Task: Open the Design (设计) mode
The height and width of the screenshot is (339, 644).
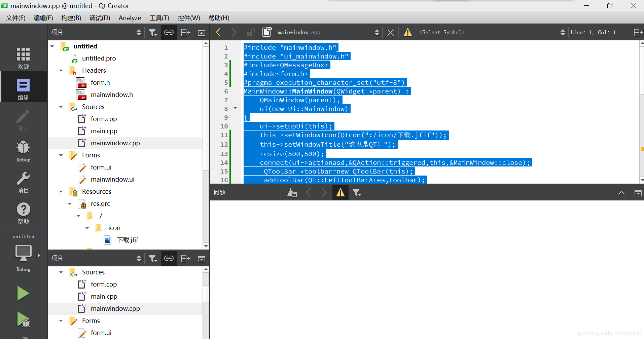Action: coord(23,120)
